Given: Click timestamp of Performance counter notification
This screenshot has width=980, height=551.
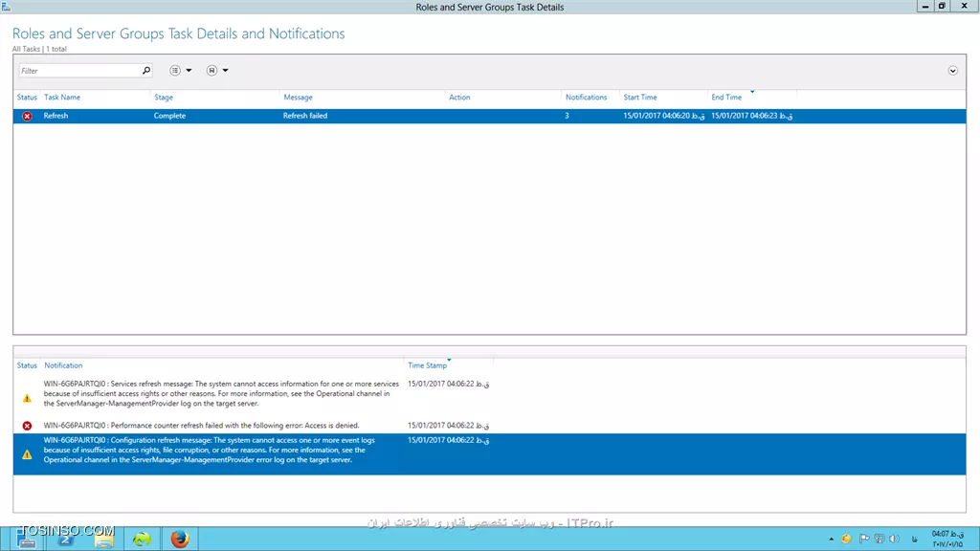Looking at the screenshot, I should [448, 426].
